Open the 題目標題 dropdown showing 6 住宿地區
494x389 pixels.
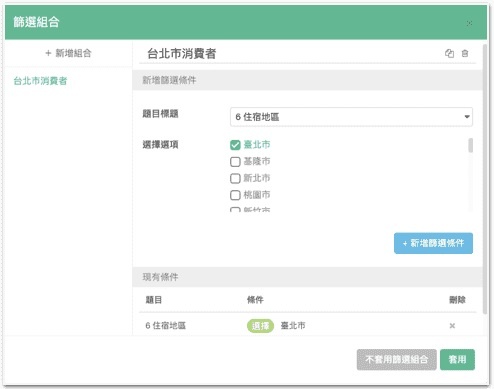(x=351, y=117)
